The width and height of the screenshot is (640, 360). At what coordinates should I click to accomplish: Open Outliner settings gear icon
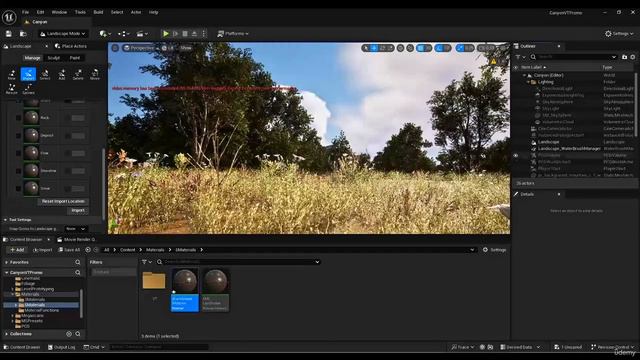633,57
